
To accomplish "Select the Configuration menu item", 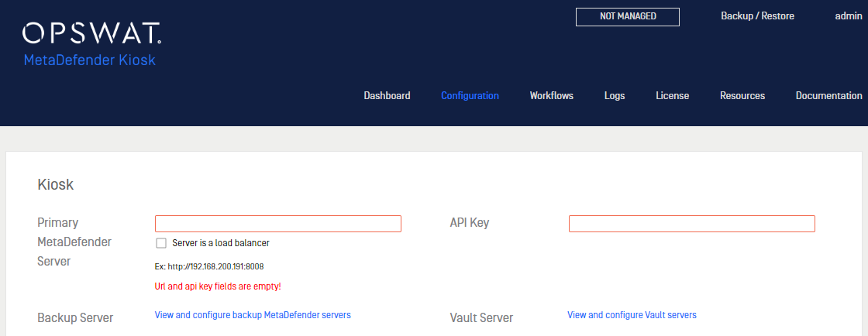I will 470,95.
